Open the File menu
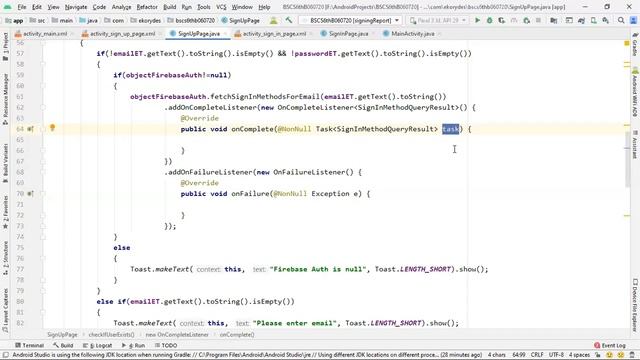Screen dimensions: 640x360 pos(22,7)
